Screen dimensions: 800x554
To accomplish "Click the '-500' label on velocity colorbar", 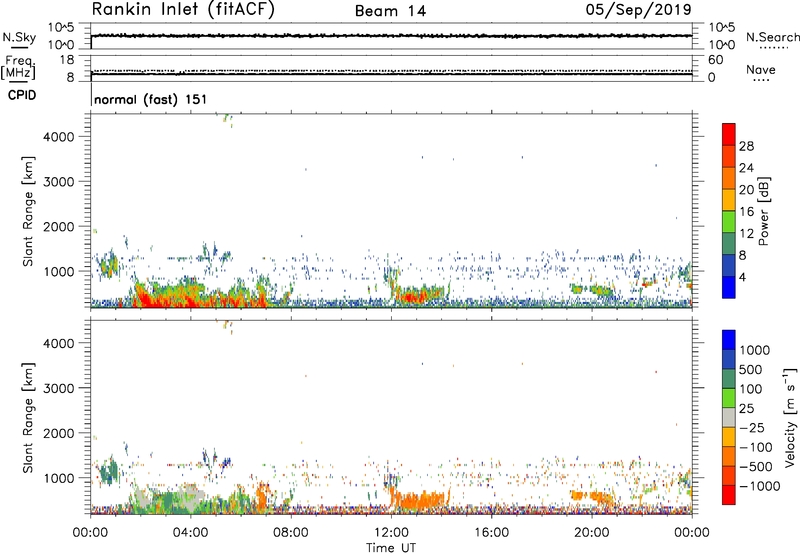I will click(756, 467).
